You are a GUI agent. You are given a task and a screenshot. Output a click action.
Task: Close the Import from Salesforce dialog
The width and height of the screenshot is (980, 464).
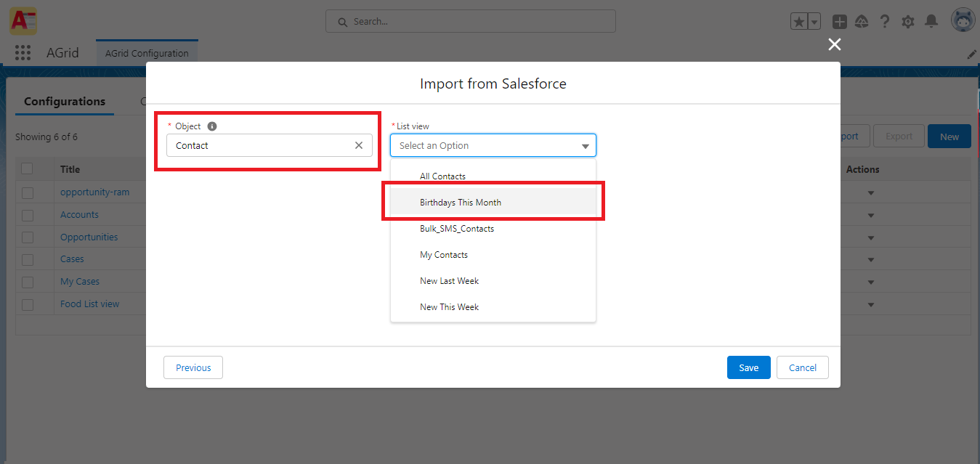tap(835, 44)
